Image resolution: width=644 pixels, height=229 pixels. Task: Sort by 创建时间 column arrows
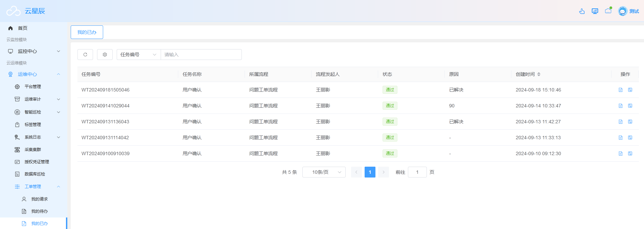click(539, 74)
